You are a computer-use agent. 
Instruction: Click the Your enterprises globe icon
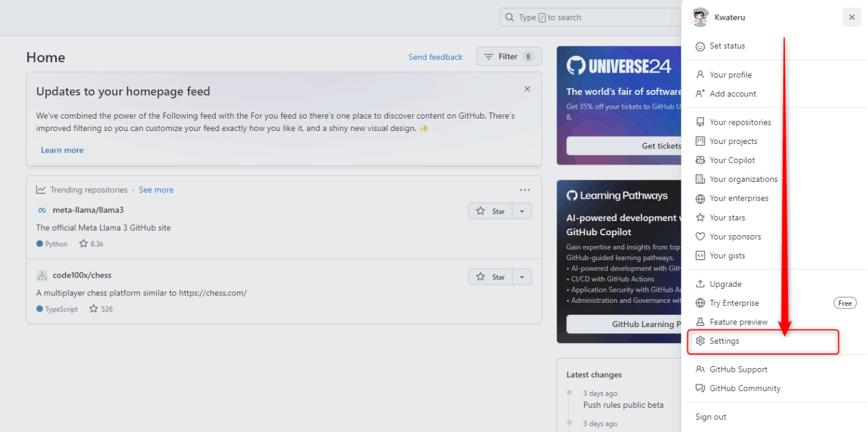[x=700, y=199]
